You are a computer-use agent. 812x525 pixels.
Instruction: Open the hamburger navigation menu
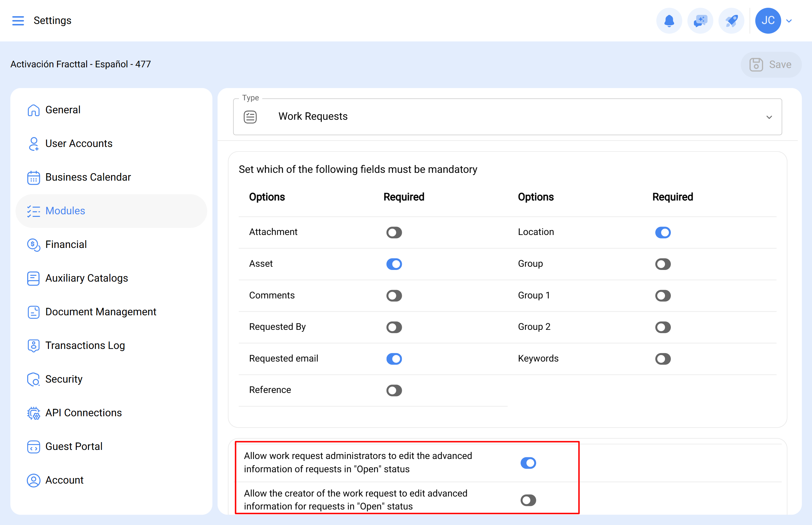point(18,20)
